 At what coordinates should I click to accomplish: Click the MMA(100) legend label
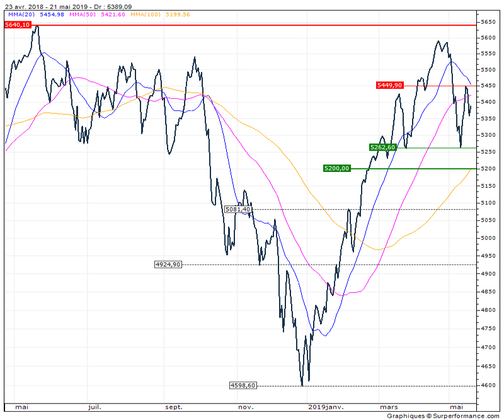point(146,14)
